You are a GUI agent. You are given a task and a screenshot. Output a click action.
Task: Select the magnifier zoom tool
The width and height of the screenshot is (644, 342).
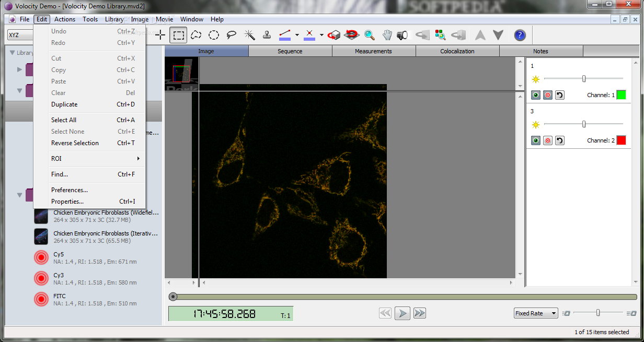(x=370, y=35)
